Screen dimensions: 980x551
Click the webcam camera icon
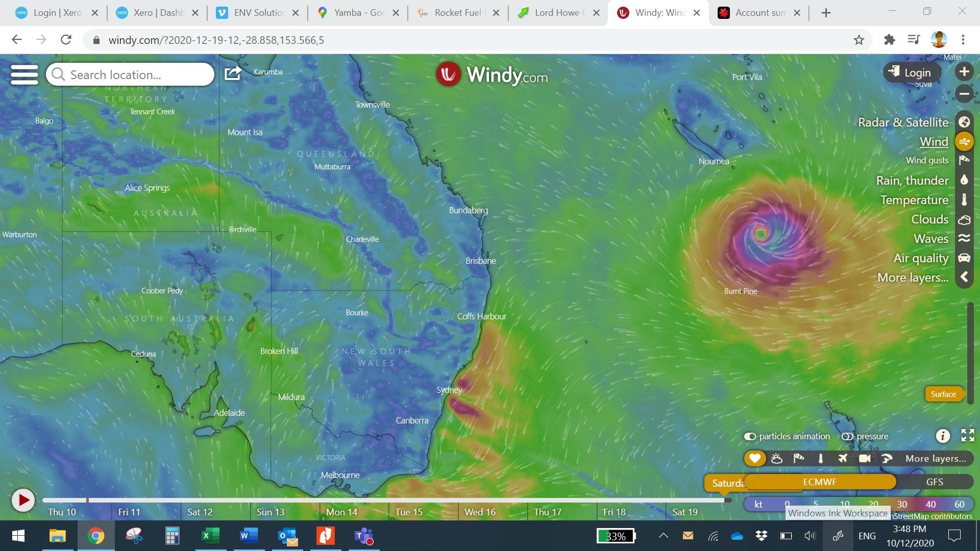(864, 458)
